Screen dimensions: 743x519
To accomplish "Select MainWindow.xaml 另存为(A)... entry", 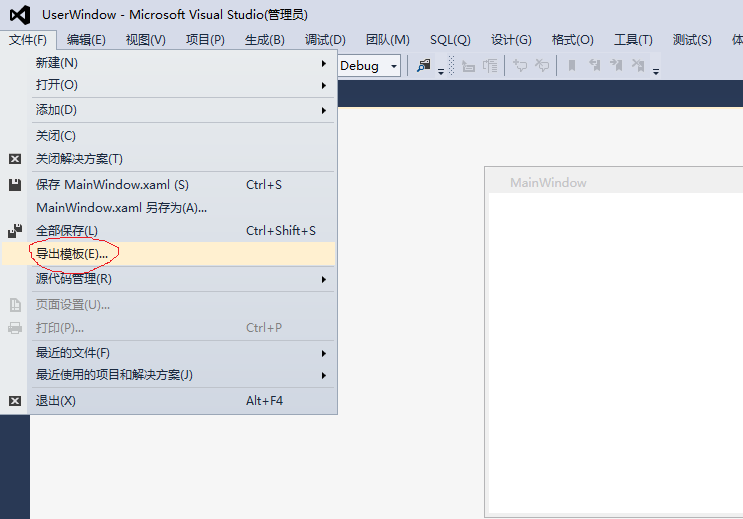I will click(x=169, y=208).
